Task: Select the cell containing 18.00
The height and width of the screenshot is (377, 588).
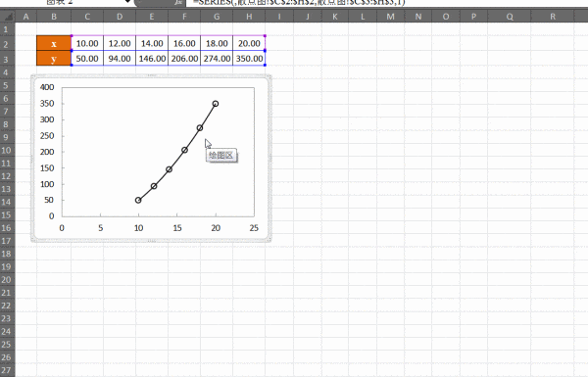Action: (217, 43)
